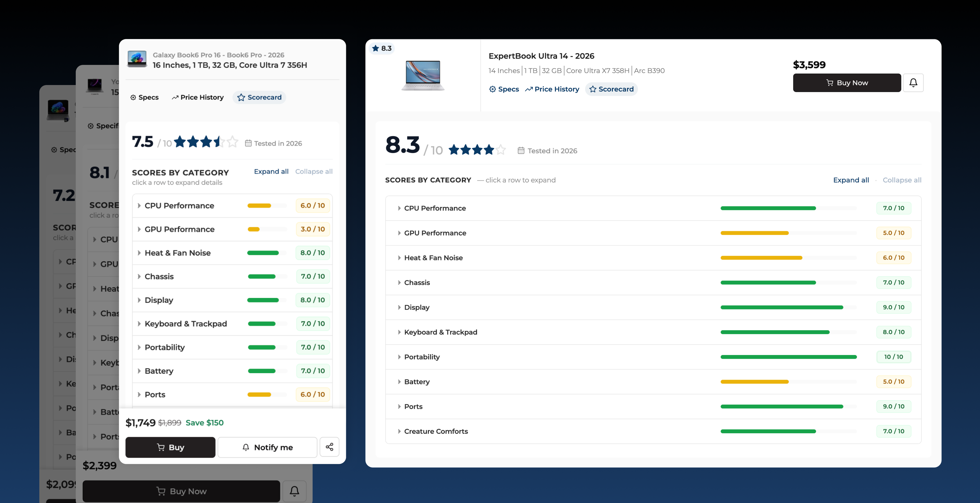Expand GPU Performance row in Galaxy Book6 card

(233, 229)
